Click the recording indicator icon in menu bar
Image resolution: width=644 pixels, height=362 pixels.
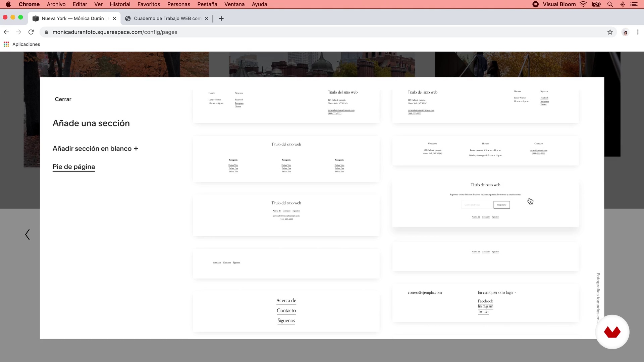point(536,4)
